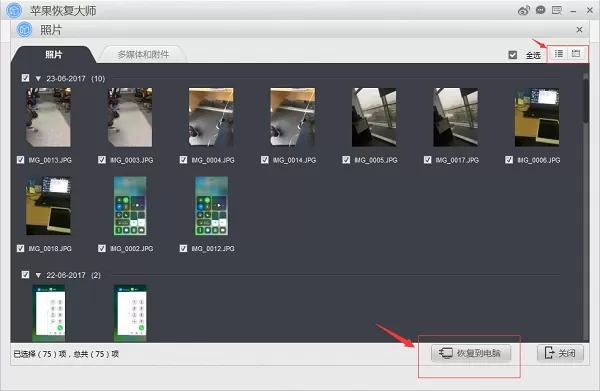Click the 关闭 button
Screen dimensions: 600x391
(x=560, y=353)
